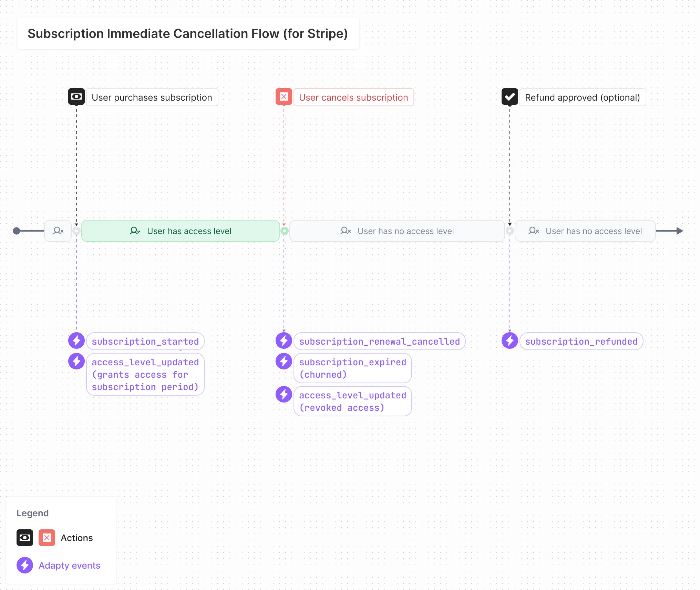The height and width of the screenshot is (590, 700).
Task: Click the green timeline marker at cancellation point
Action: [x=285, y=231]
